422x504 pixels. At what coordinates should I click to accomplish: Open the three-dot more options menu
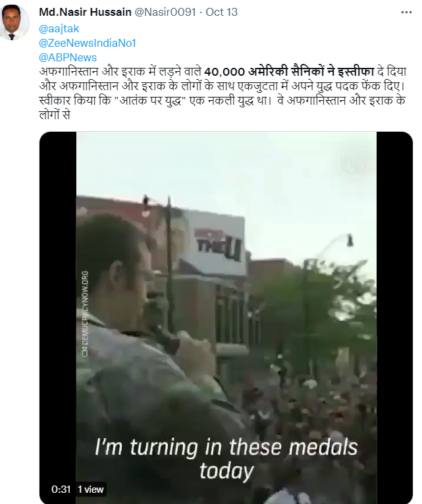pyautogui.click(x=406, y=13)
